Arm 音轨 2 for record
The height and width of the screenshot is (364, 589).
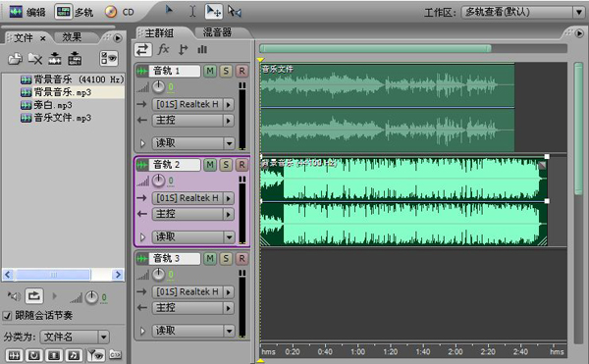pyautogui.click(x=241, y=165)
